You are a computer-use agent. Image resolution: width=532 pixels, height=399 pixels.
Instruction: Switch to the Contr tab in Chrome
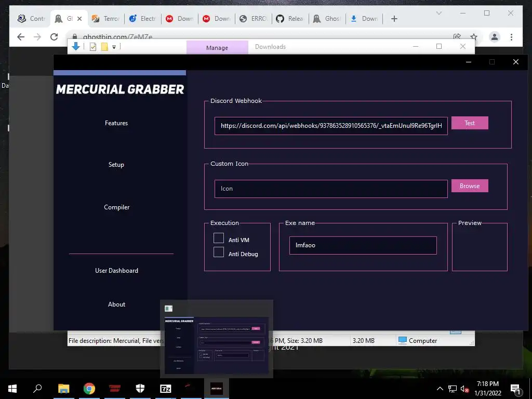point(31,19)
